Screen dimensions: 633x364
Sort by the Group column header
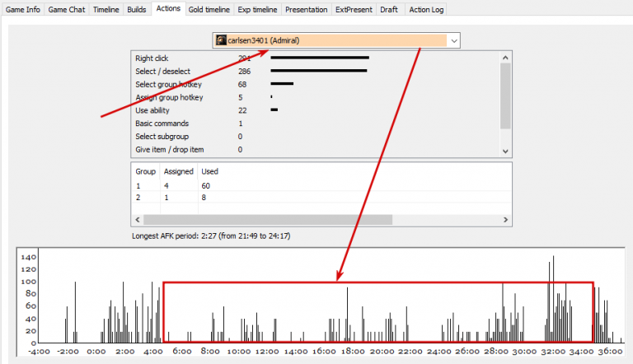click(x=146, y=171)
